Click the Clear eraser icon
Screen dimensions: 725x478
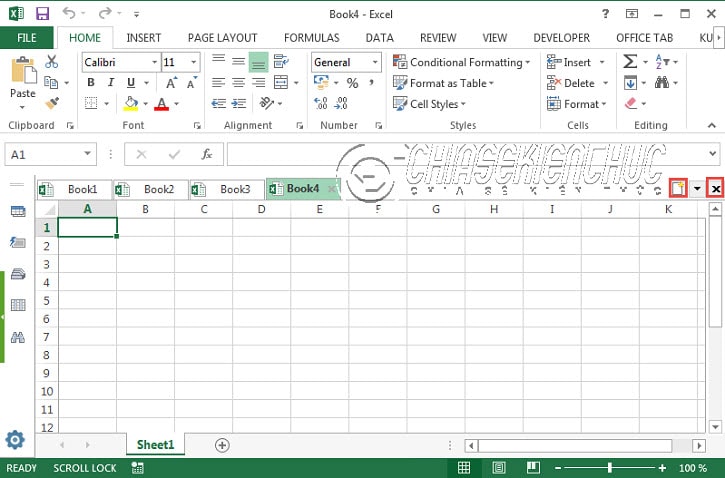click(x=631, y=103)
